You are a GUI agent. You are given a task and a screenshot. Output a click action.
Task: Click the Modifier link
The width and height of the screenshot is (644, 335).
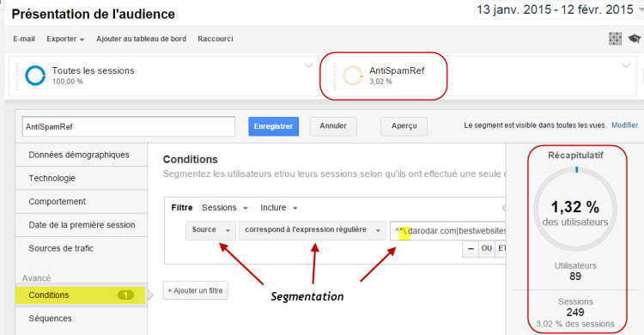(624, 125)
